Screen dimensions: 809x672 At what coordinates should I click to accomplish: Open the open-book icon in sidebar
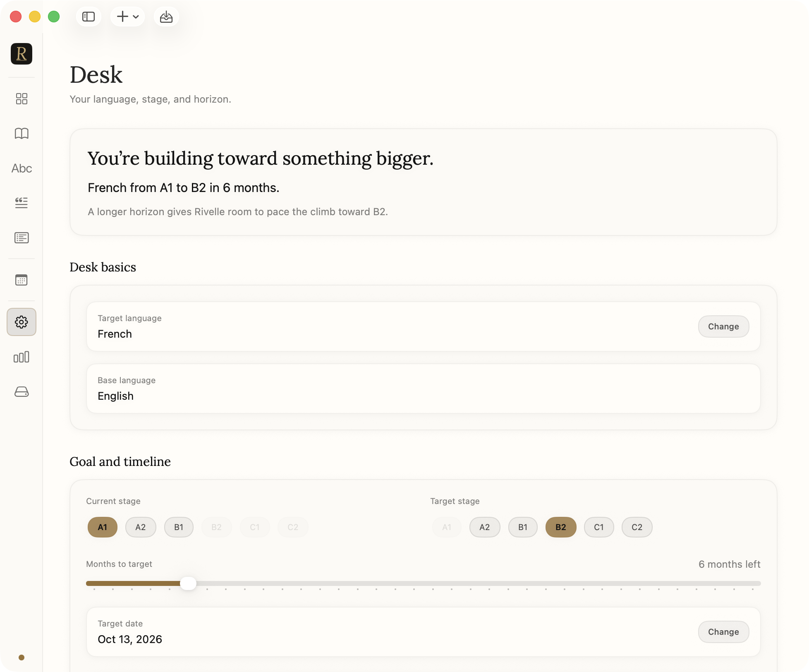point(22,133)
